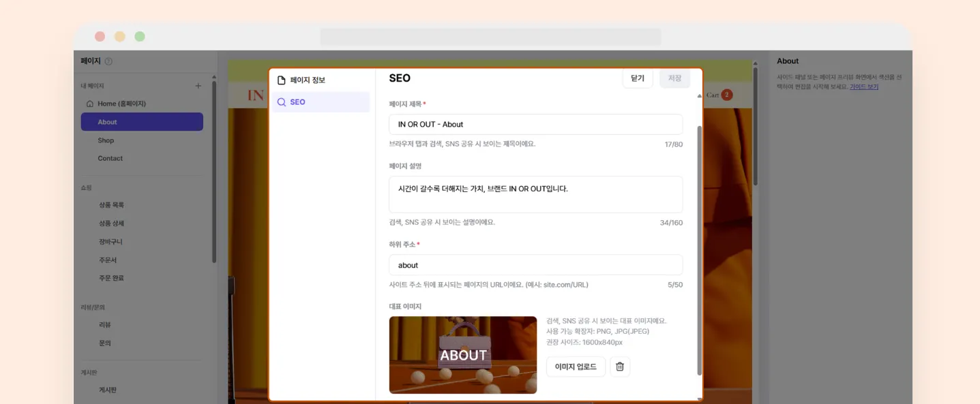The width and height of the screenshot is (980, 404).
Task: Click the 내 페이지 section label
Action: click(x=93, y=86)
